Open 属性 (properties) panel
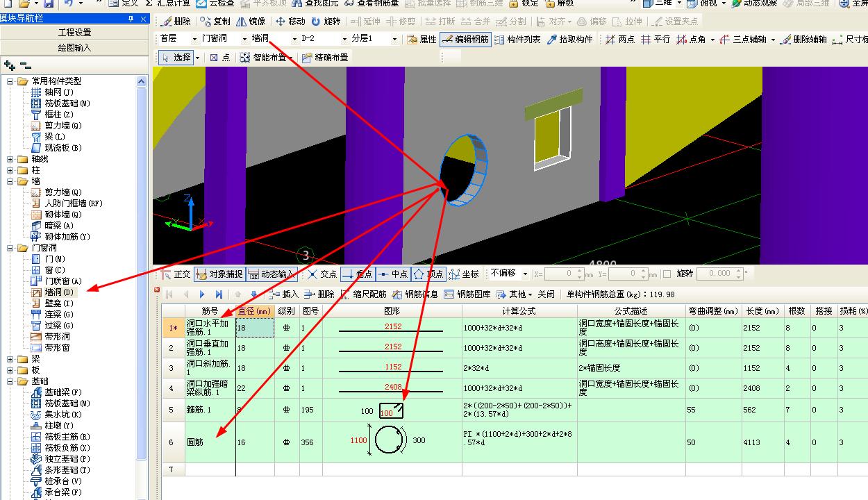The width and height of the screenshot is (868, 500). tap(422, 40)
